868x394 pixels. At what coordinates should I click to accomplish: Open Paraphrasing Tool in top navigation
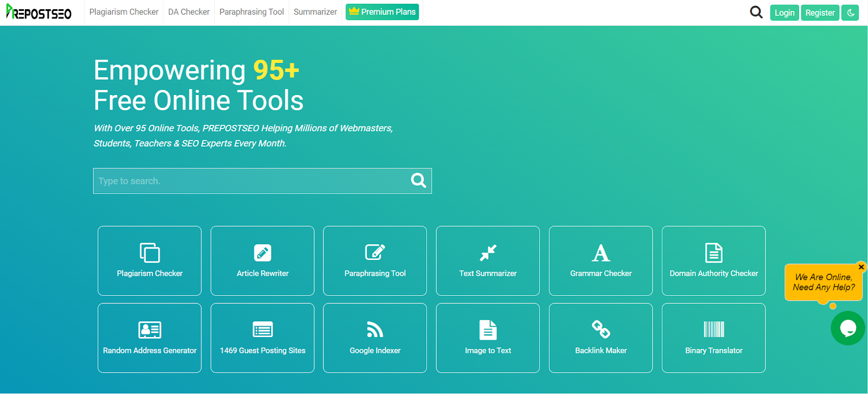click(x=252, y=12)
